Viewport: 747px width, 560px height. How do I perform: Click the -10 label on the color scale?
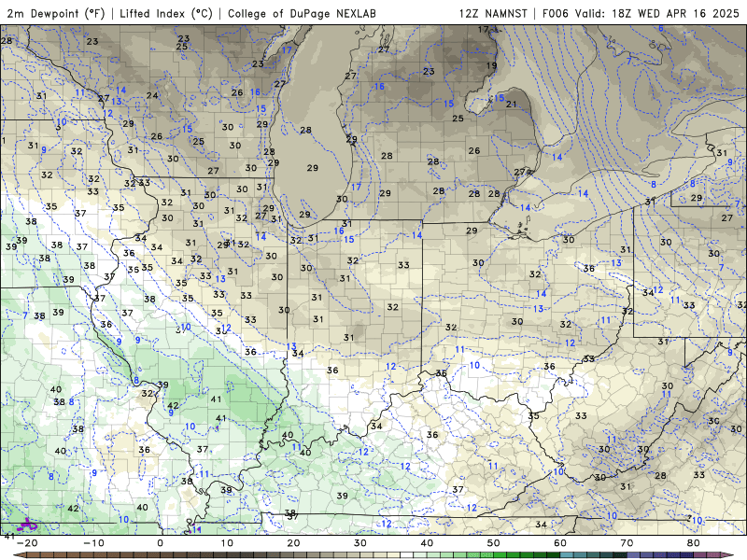93,543
